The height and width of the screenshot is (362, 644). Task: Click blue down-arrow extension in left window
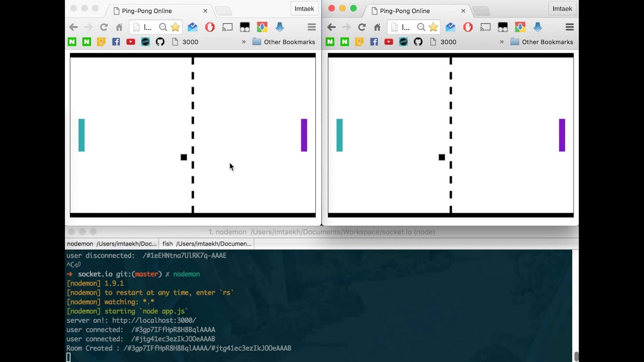click(280, 27)
